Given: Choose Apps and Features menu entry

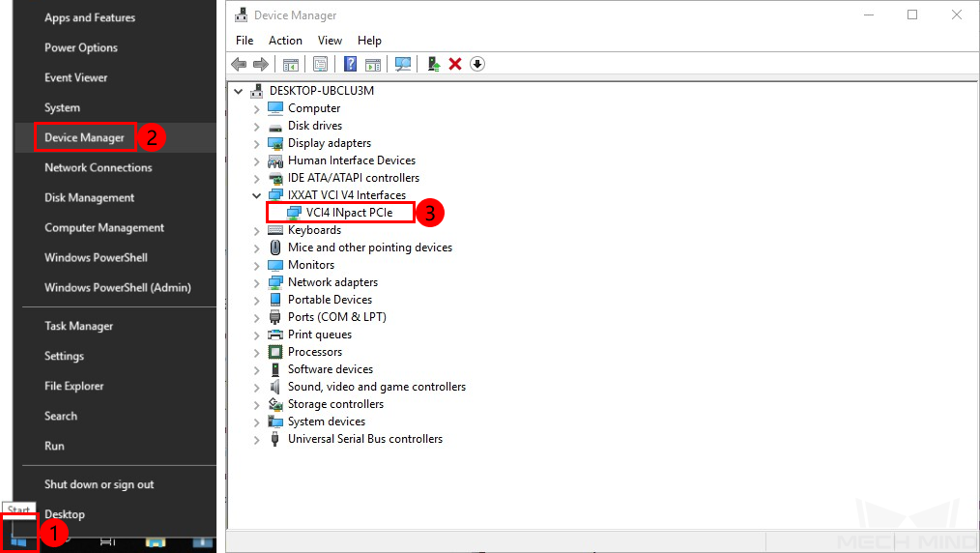Looking at the screenshot, I should click(x=89, y=17).
